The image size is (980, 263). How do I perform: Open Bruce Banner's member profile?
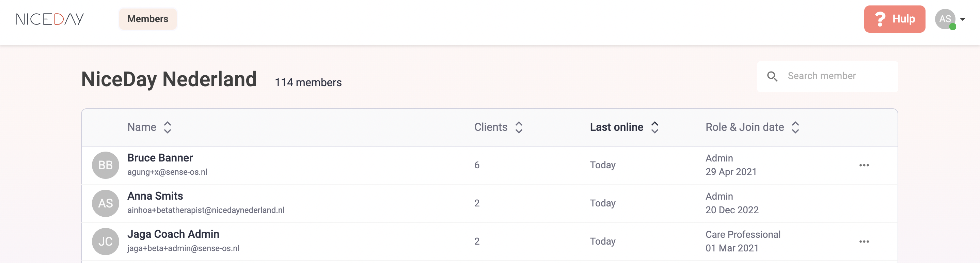160,158
